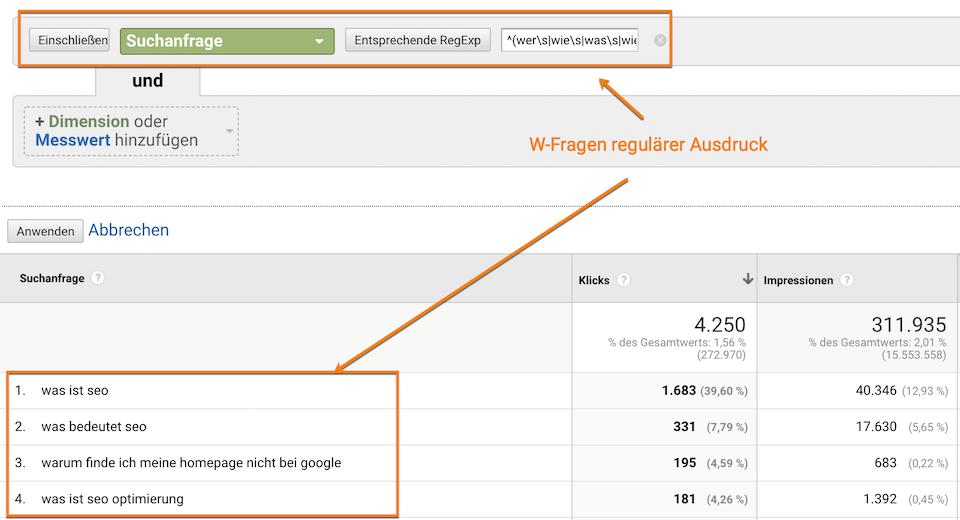Viewport: 960px width, 520px height.
Task: Click the 'und' filter connector tab
Action: 148,81
